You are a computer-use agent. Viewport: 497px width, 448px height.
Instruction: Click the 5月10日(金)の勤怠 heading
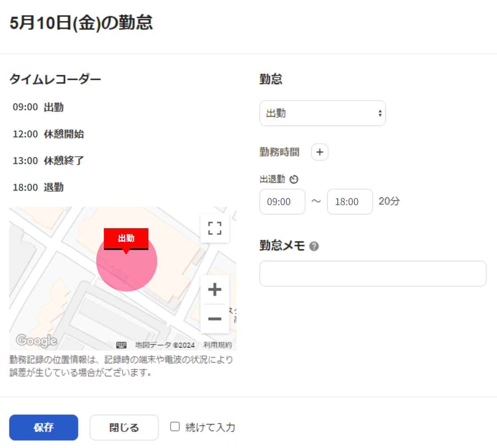pos(81,23)
